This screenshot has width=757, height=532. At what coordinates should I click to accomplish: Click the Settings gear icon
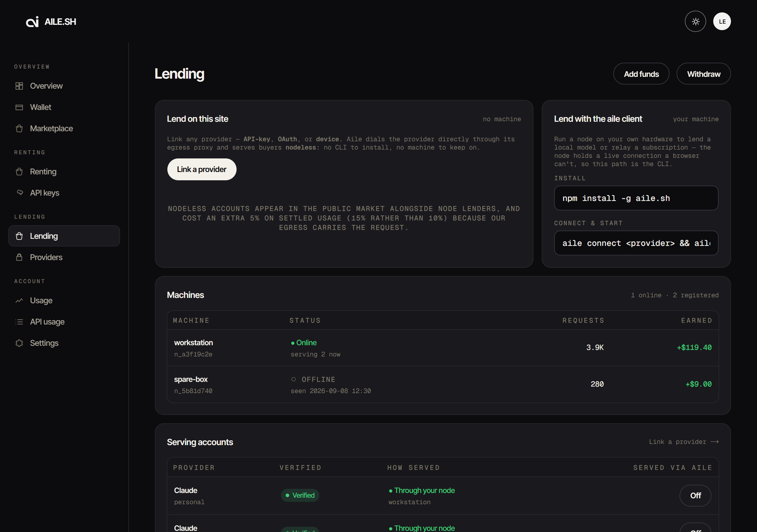(x=19, y=343)
